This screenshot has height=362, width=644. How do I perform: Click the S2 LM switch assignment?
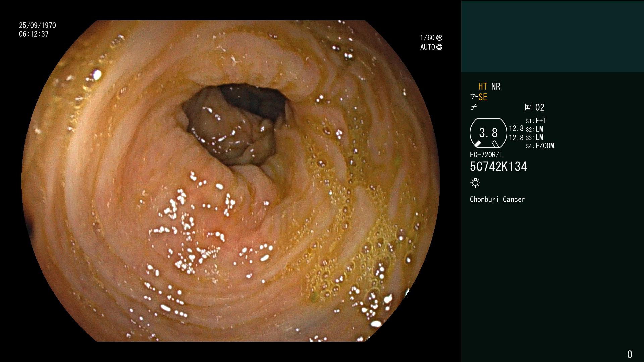pos(534,129)
